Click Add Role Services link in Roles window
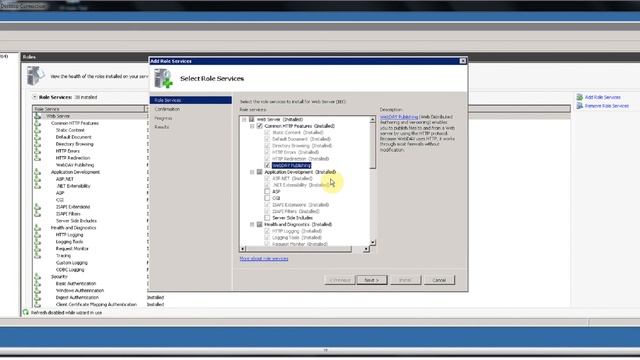Viewport: 640px width, 360px height. coord(602,97)
